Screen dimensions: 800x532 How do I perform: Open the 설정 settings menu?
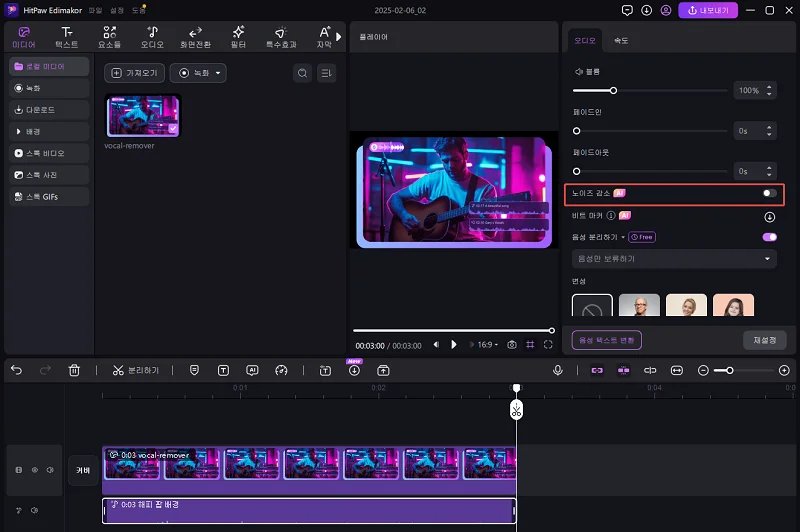[117, 10]
